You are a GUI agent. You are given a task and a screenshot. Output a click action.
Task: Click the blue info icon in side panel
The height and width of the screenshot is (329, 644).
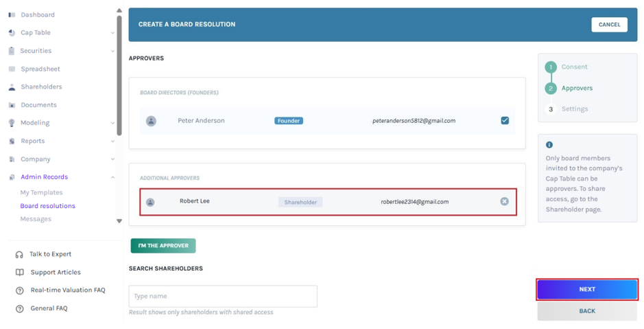tap(549, 145)
